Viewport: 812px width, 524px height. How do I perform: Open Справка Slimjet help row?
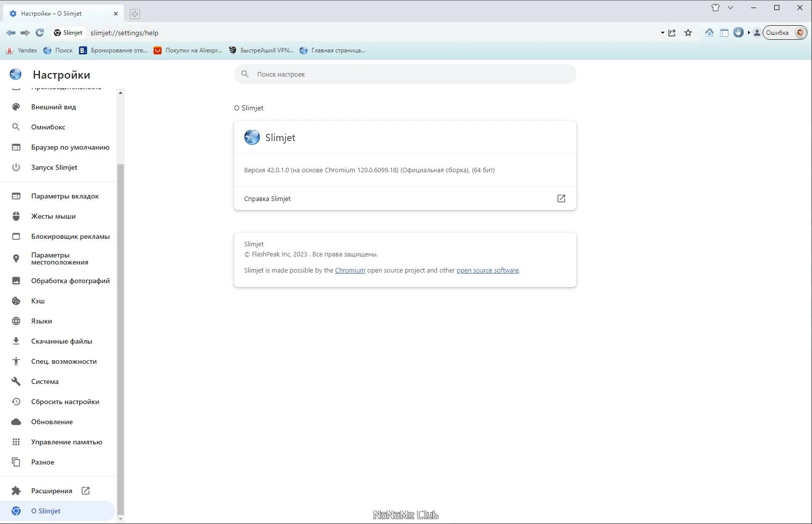(405, 199)
